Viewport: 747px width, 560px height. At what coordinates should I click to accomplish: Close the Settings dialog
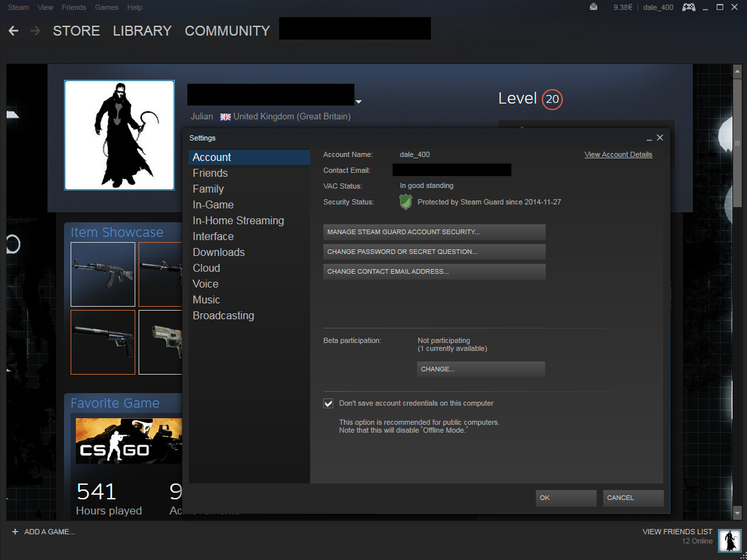(660, 138)
